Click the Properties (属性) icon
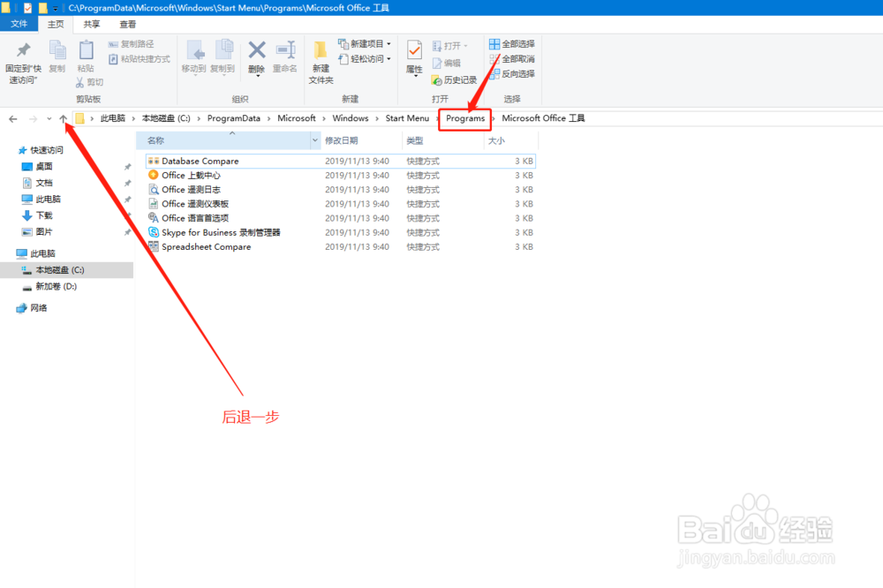The image size is (883, 588). pos(414,50)
